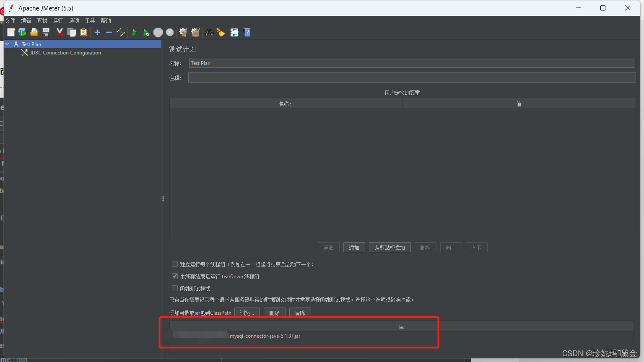The image size is (644, 362).
Task: Expand all nodes with the plus icon
Action: (x=97, y=32)
